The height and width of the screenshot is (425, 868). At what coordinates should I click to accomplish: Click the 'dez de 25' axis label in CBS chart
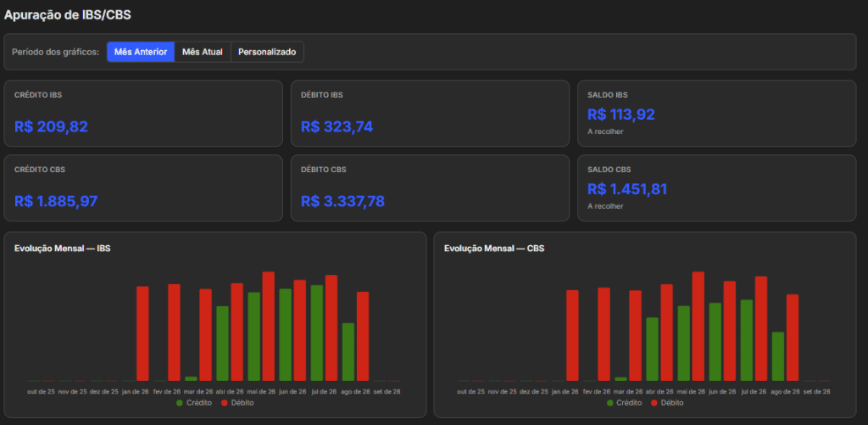pos(534,391)
